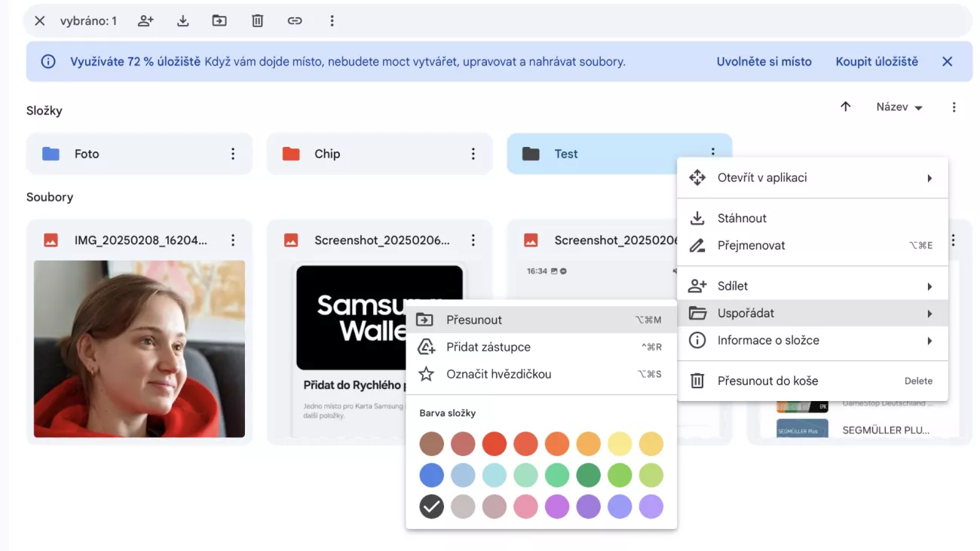
Task: Click the trash icon in top toolbar
Action: pos(257,21)
